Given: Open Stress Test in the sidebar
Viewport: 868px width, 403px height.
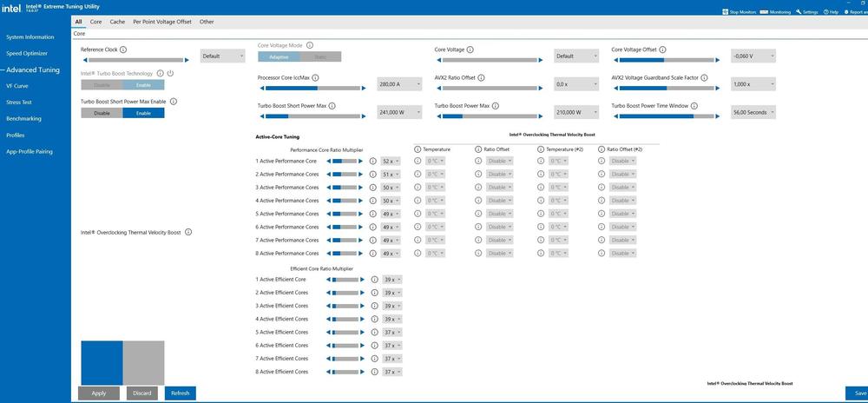Looking at the screenshot, I should point(19,102).
